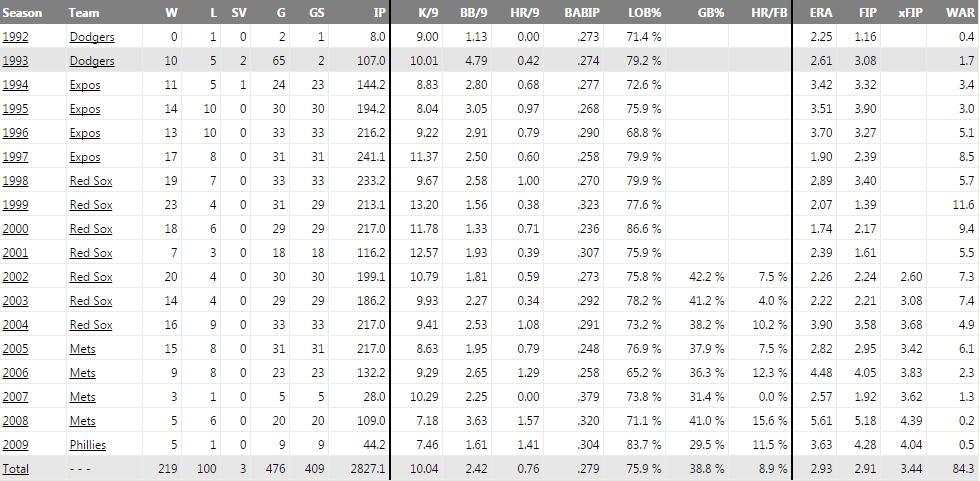Sort by the LOB% column header
Viewport: 980px width, 481px height.
coord(644,13)
